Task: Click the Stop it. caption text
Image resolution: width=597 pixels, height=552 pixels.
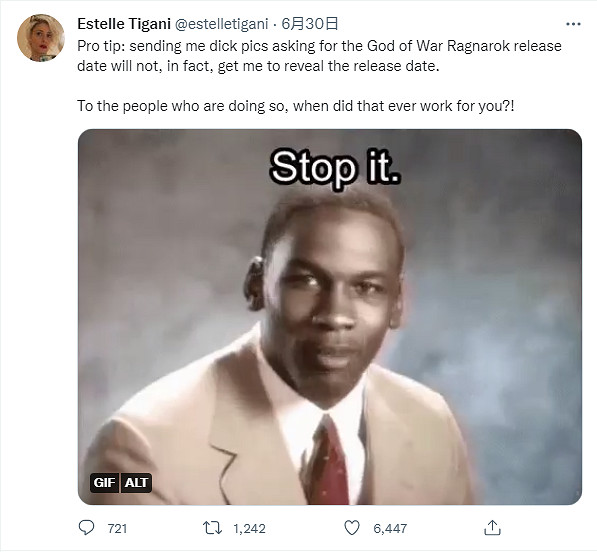Action: pyautogui.click(x=335, y=168)
